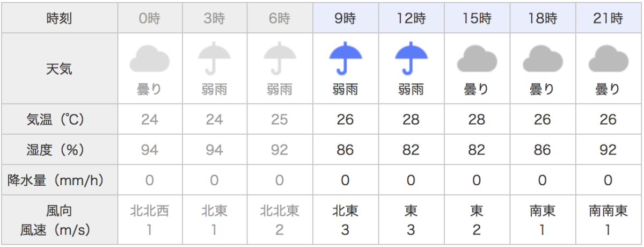Click the cloud icon at 18時
The height and width of the screenshot is (247, 644).
[x=543, y=59]
